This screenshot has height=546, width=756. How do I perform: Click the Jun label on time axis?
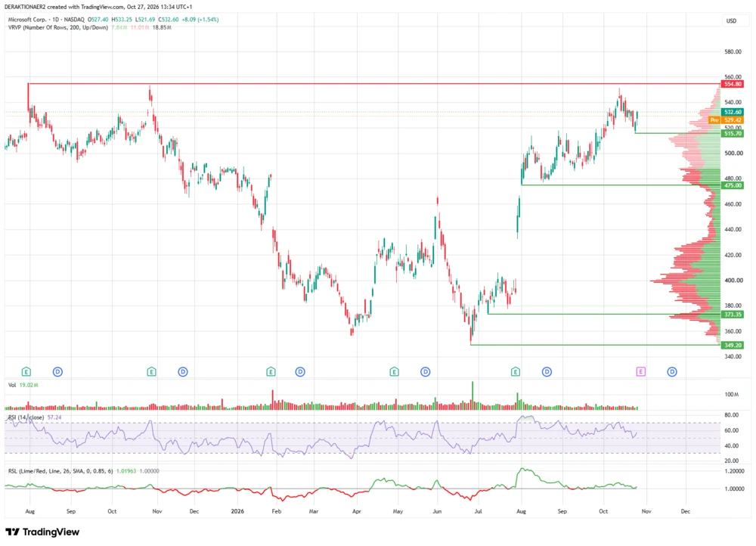point(437,511)
